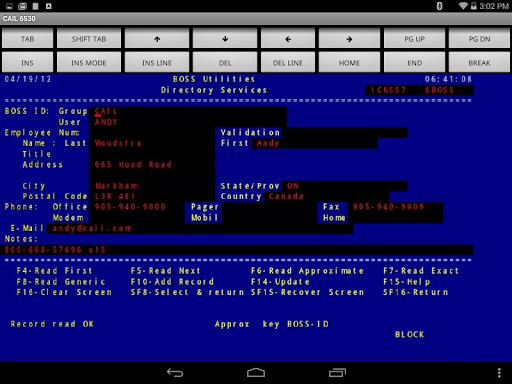Tap the TAB key button

(x=27, y=39)
